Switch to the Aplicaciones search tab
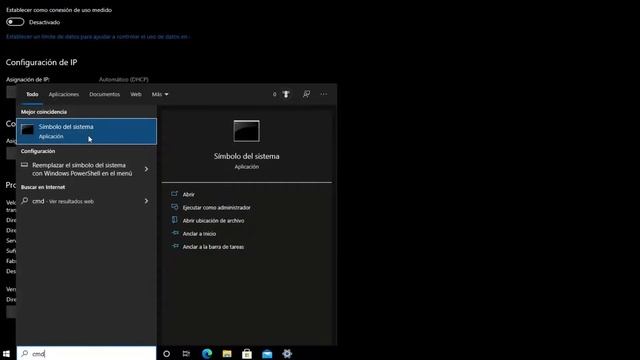Viewport: 640px width, 360px height. click(64, 94)
